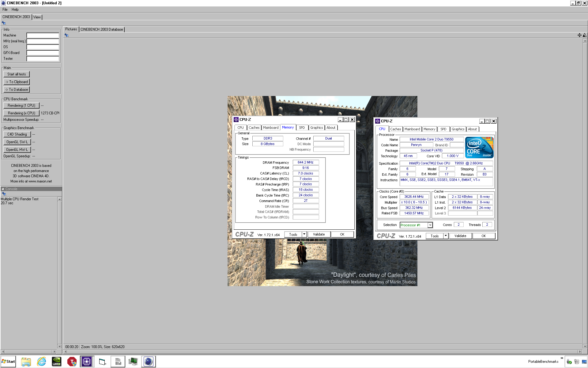This screenshot has width=588, height=368.
Task: Run Rendering (1 CPU) benchmark
Action: (21, 105)
